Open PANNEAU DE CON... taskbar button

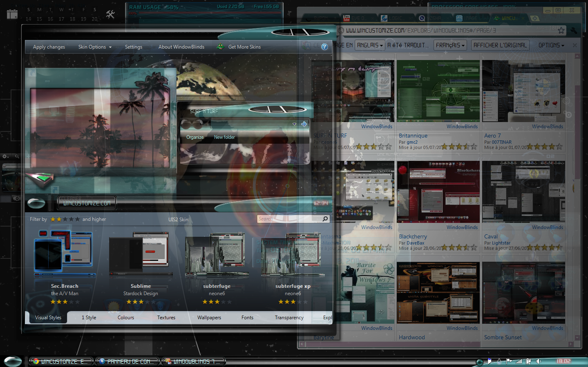pos(127,361)
